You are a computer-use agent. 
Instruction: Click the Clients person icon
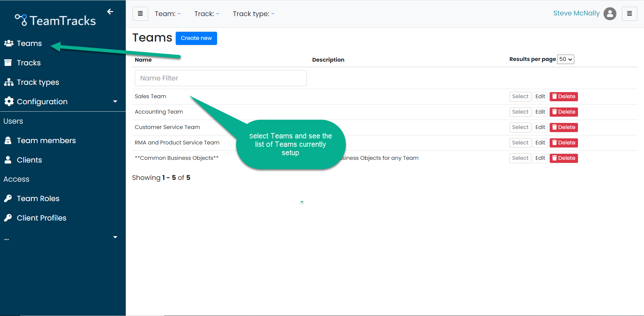point(8,160)
